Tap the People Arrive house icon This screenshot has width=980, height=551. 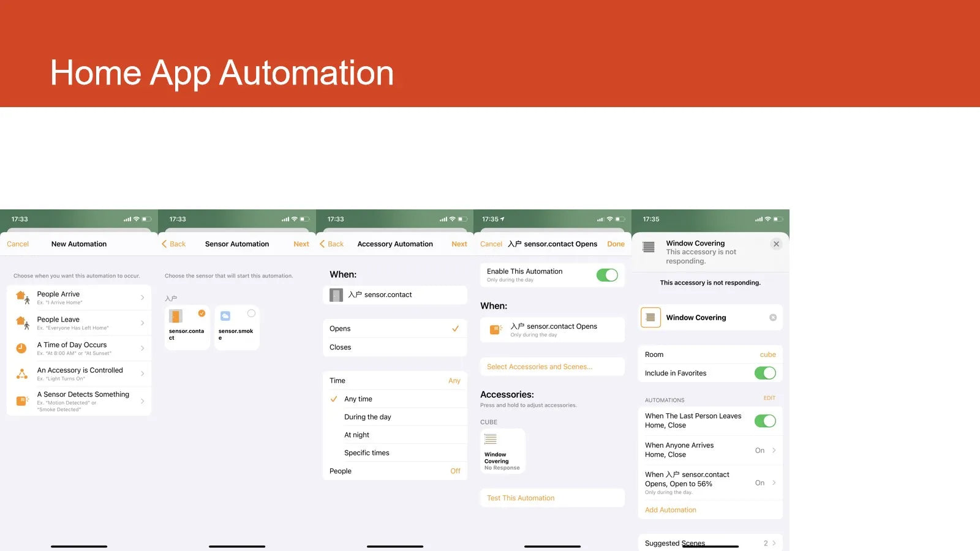tap(22, 298)
